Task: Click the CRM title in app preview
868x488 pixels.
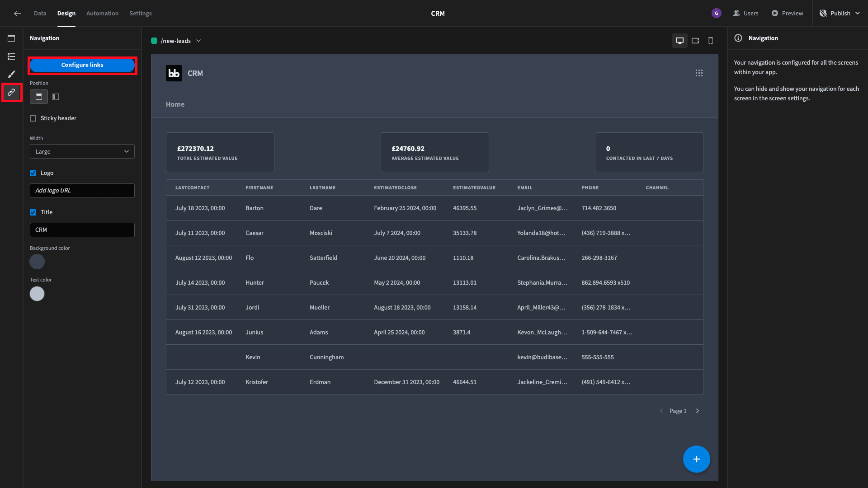Action: click(195, 73)
